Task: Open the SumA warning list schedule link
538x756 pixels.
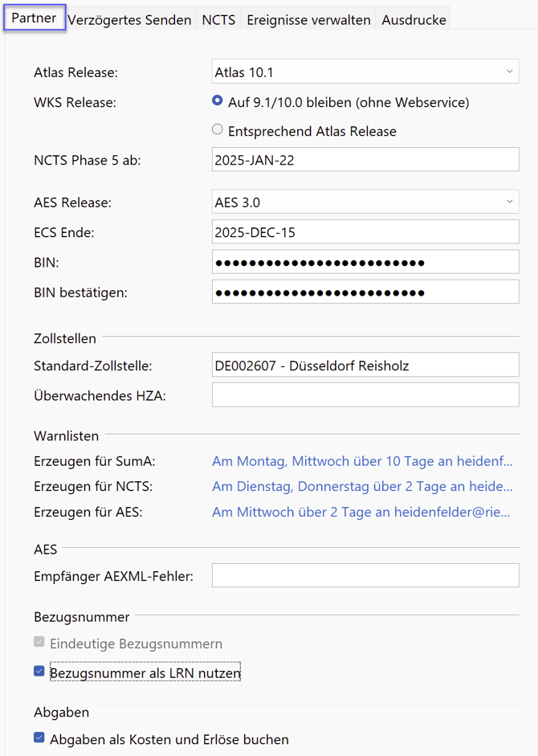Action: click(x=362, y=461)
